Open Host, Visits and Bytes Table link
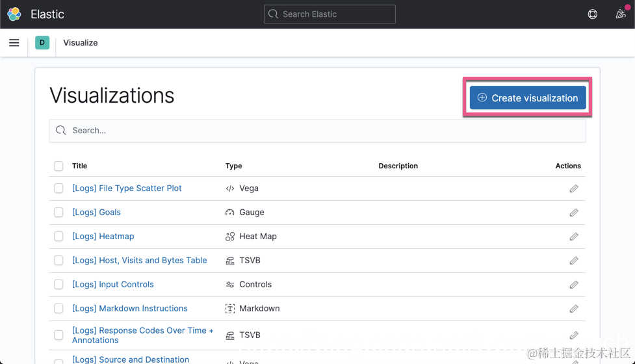 pos(139,261)
